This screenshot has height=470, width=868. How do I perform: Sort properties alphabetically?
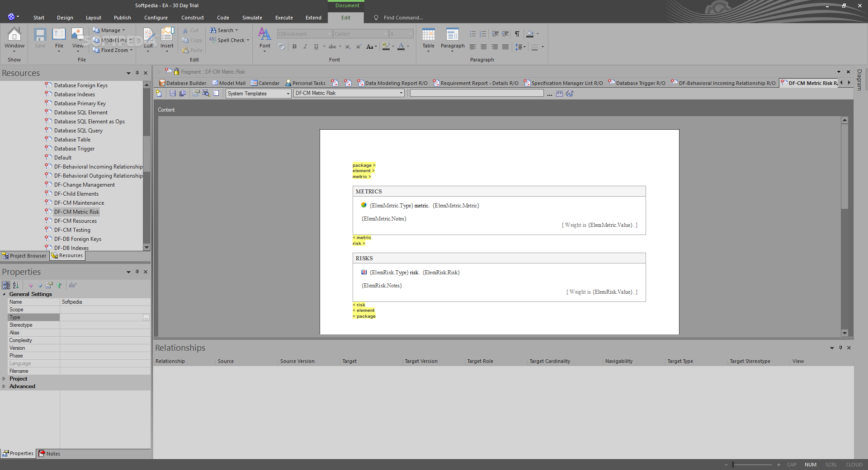[16, 285]
